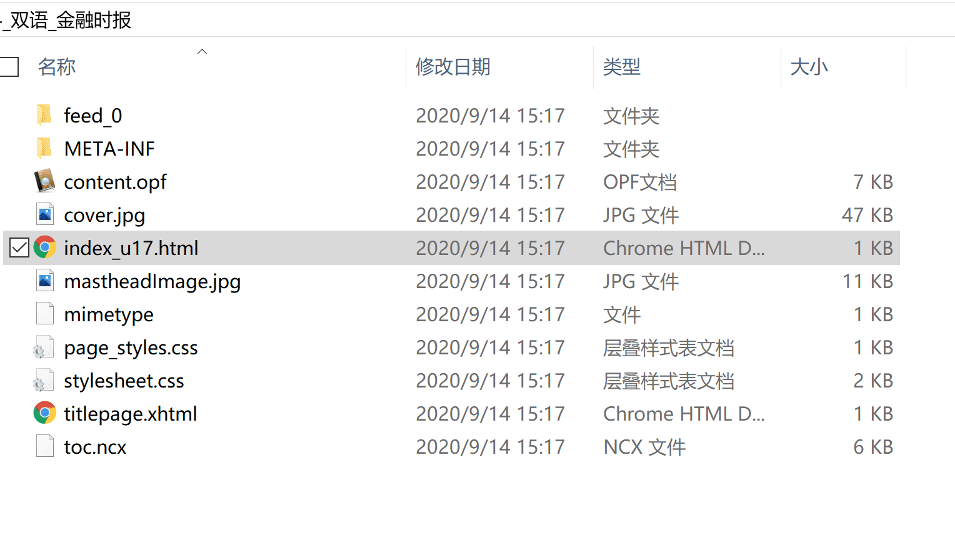Select the feed_0 folder name

(93, 116)
